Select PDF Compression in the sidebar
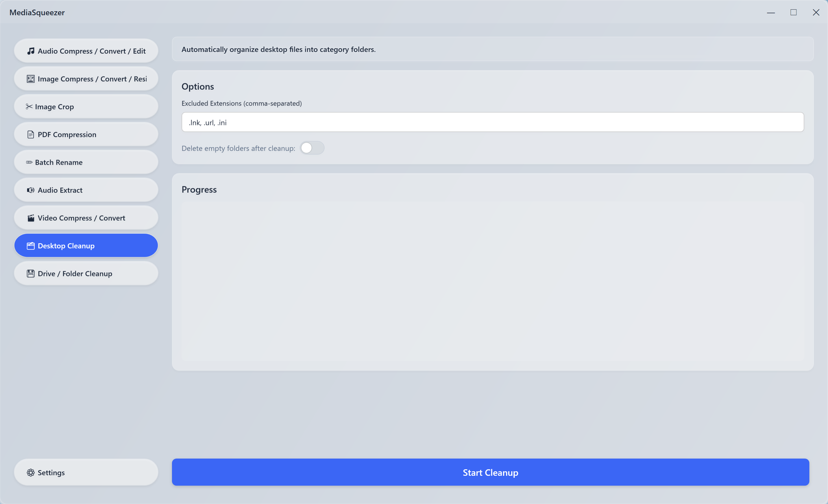 (86, 135)
